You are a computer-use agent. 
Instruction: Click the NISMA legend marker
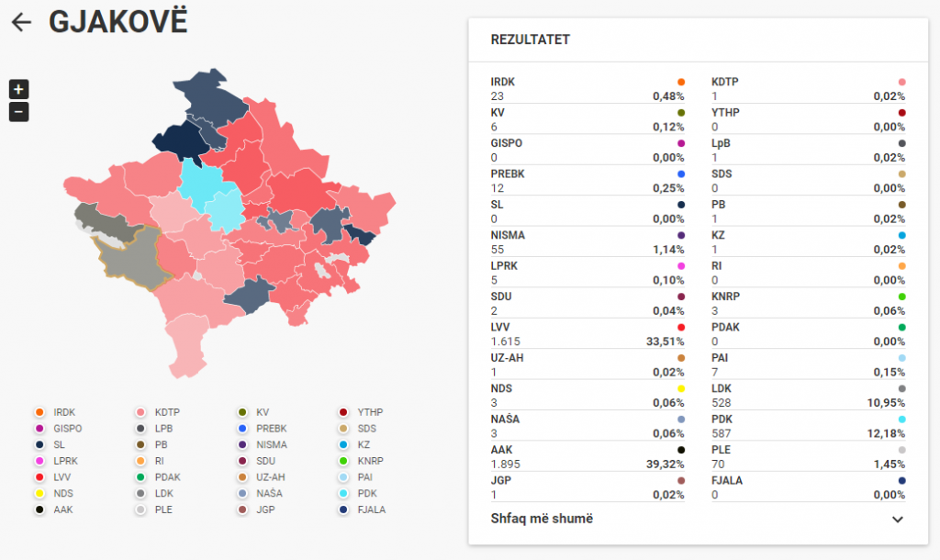coord(241,444)
